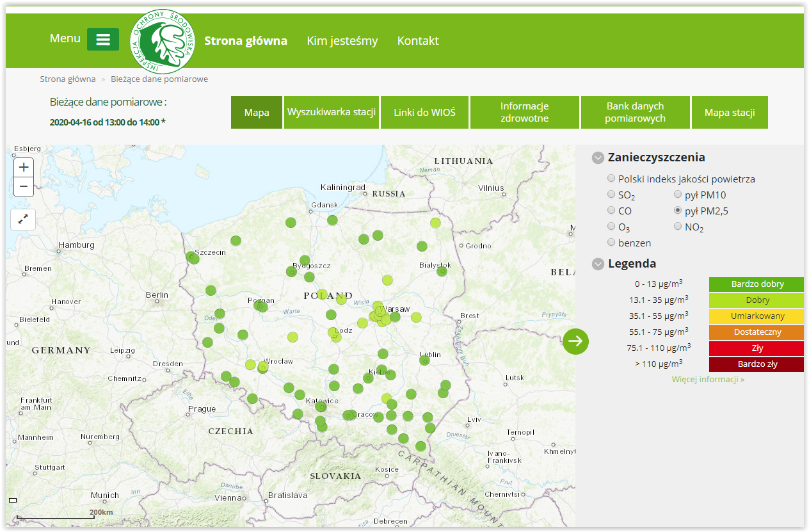Zoom in the map with plus

pos(24,168)
